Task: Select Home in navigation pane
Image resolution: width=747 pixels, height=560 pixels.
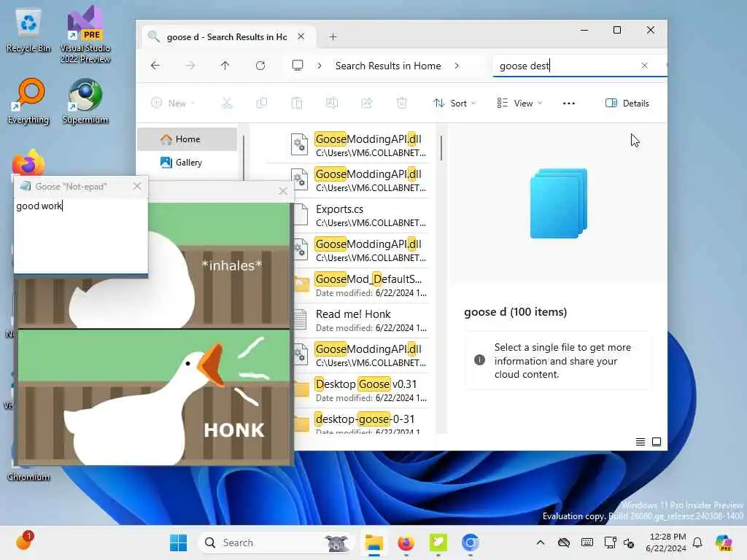Action: [187, 139]
